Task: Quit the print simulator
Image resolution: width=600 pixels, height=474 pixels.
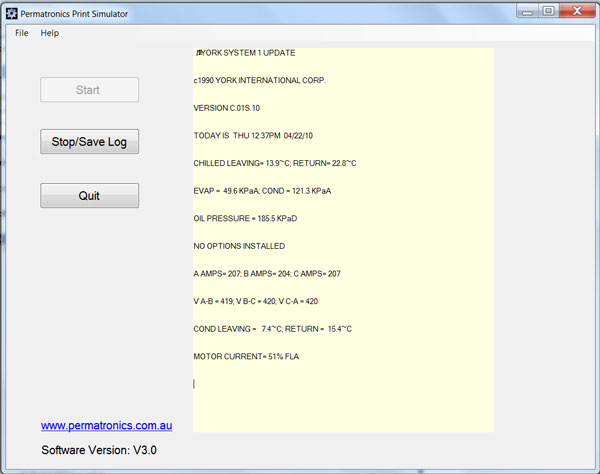Action: [90, 195]
